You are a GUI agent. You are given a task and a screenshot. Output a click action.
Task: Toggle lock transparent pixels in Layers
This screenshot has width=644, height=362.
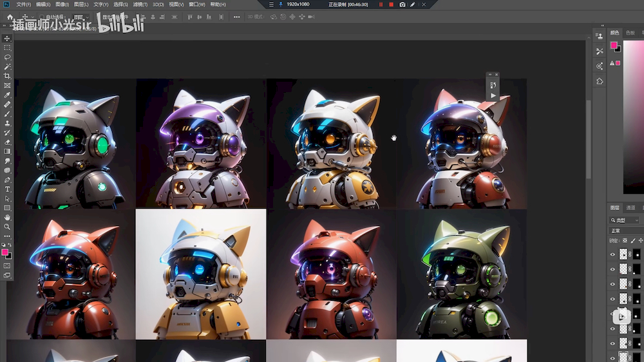[625, 241]
